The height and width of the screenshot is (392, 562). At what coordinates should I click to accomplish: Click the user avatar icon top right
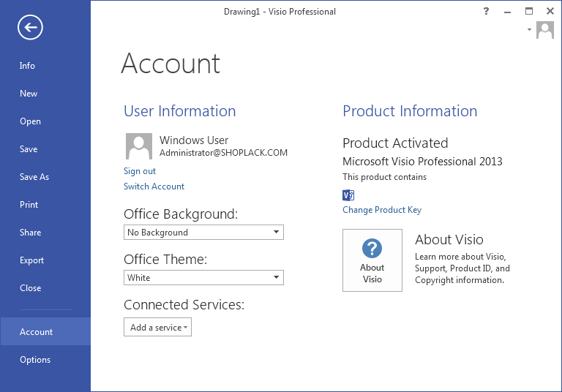coord(545,30)
